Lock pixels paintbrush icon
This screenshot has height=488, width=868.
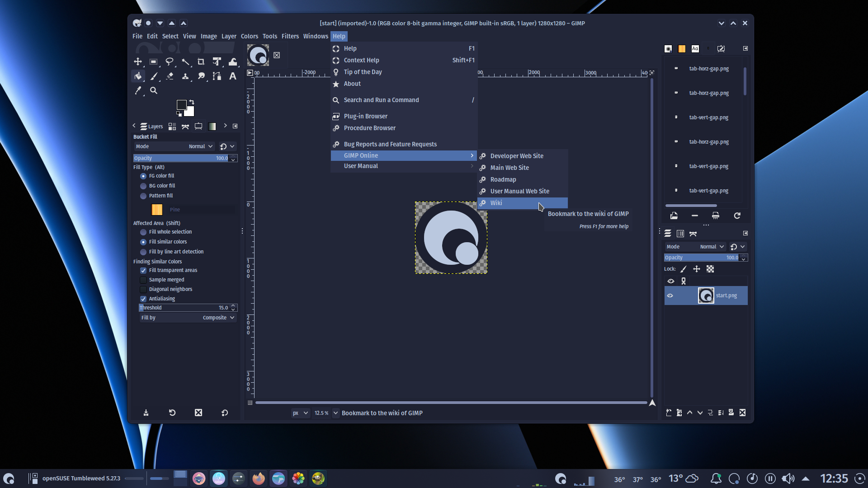point(683,269)
